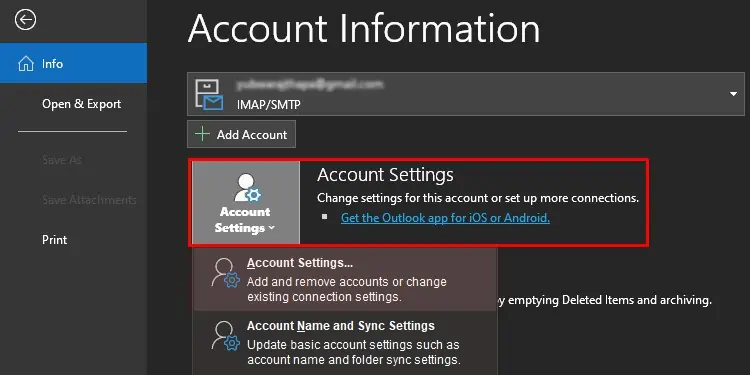Click the Account Settings section heading
The height and width of the screenshot is (375, 750).
pyautogui.click(x=385, y=175)
